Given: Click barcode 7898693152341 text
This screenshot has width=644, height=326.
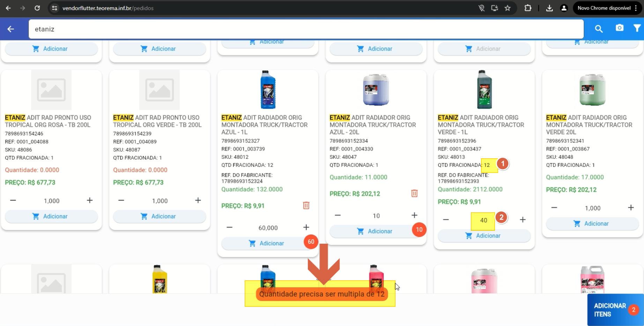Looking at the screenshot, I should 565,141.
